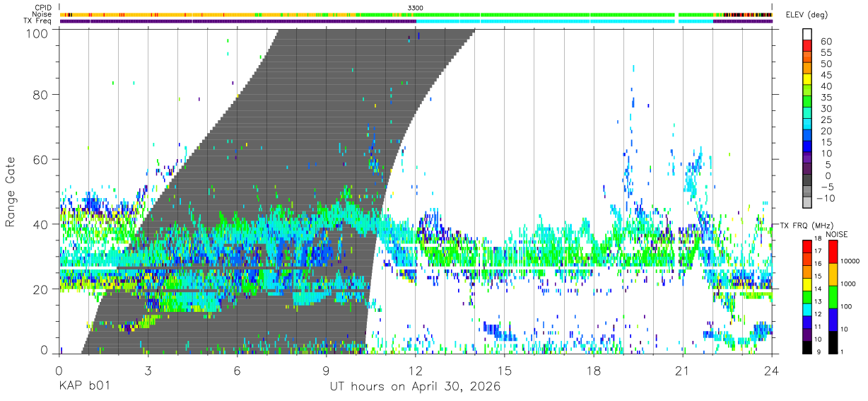The image size is (868, 401).
Task: Click the 20 tick on Range Gate axis
Action: click(41, 289)
